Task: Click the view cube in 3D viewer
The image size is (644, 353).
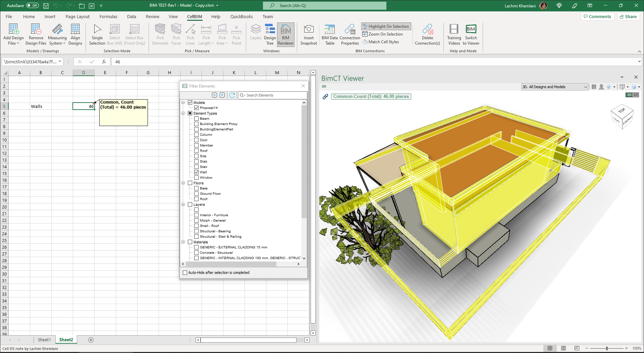Action: 622,117
